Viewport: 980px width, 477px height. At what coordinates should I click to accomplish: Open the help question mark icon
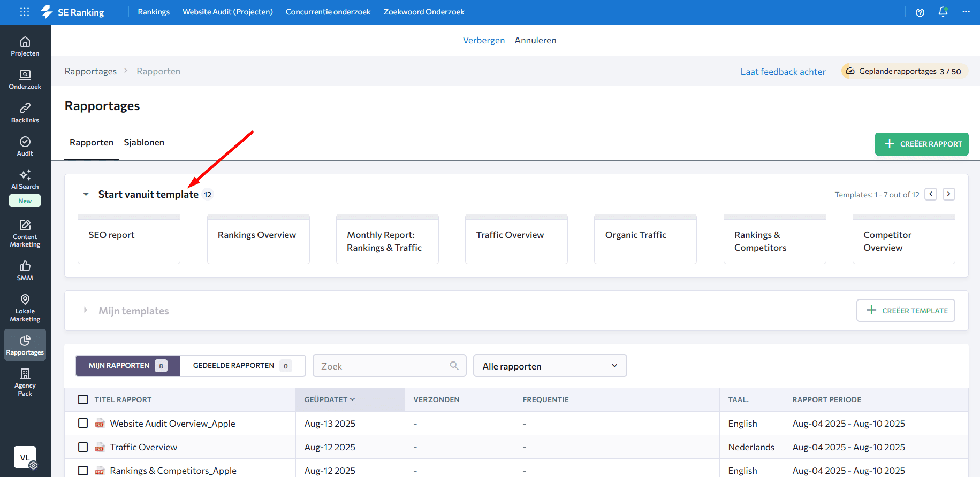pyautogui.click(x=920, y=12)
